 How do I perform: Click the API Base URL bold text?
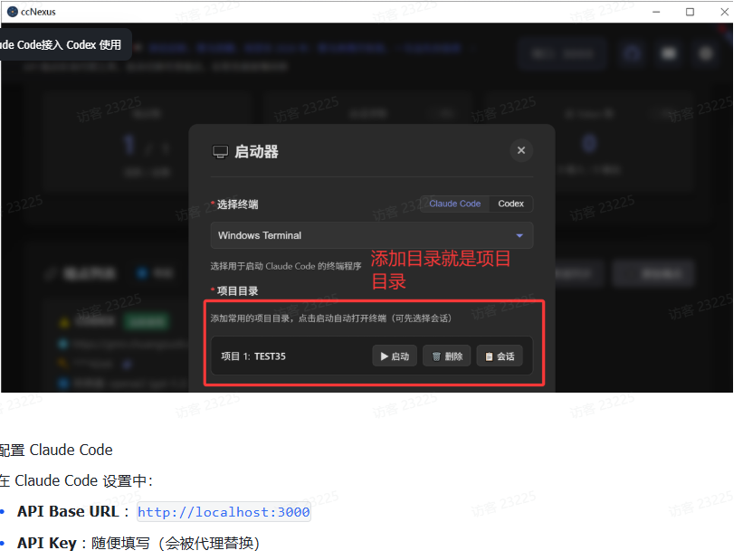68,512
